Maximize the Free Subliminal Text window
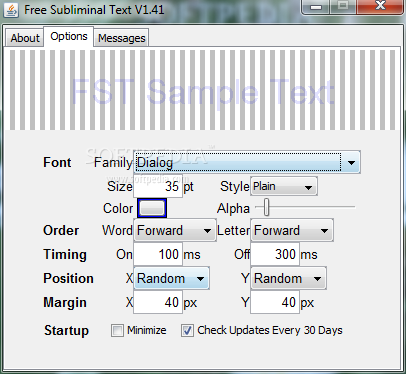Image resolution: width=406 pixels, height=374 pixels. [x=343, y=7]
